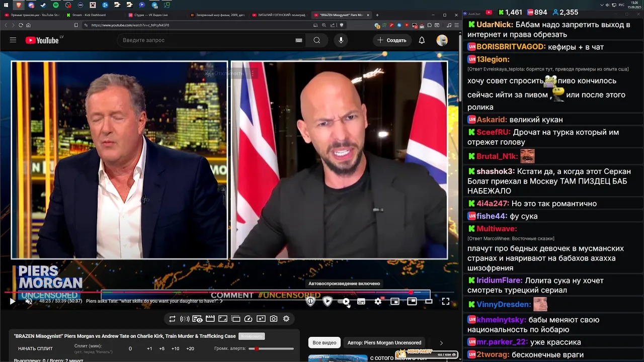Click the search magnifier button
This screenshot has height=362, width=644.
pyautogui.click(x=316, y=40)
